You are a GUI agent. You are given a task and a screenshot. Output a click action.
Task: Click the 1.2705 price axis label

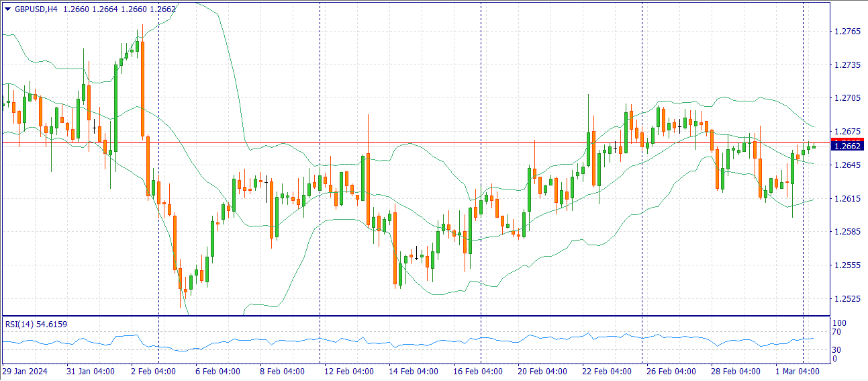(x=846, y=98)
